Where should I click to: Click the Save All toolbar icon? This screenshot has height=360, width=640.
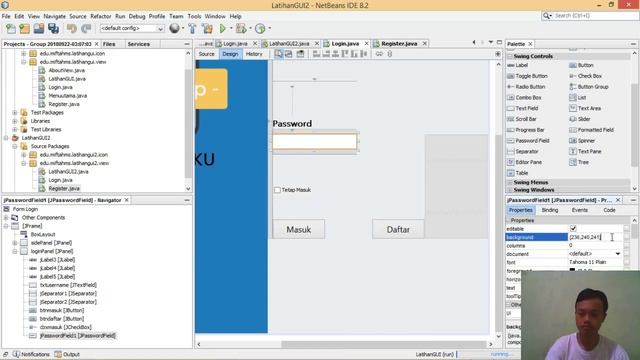(x=53, y=28)
